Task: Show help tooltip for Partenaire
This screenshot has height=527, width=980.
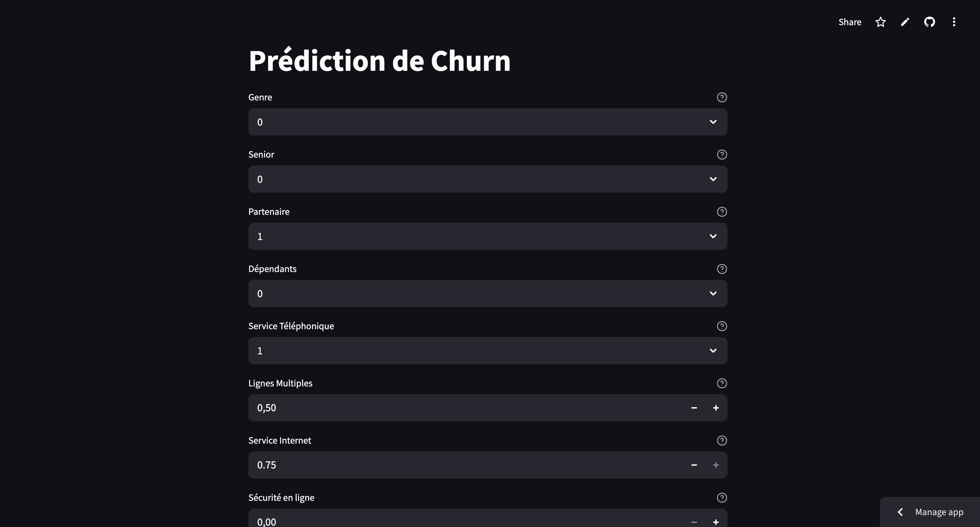Action: (x=722, y=212)
